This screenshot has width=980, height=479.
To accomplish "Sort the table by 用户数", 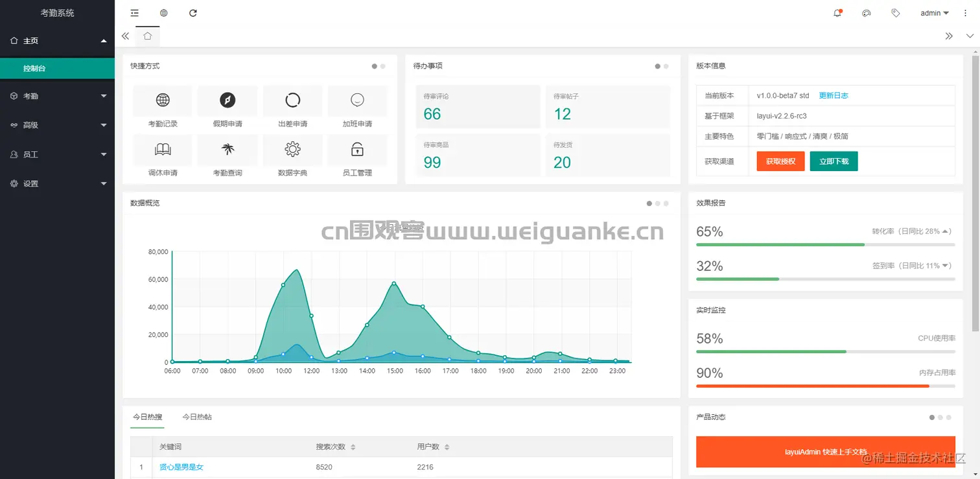I will pyautogui.click(x=447, y=447).
